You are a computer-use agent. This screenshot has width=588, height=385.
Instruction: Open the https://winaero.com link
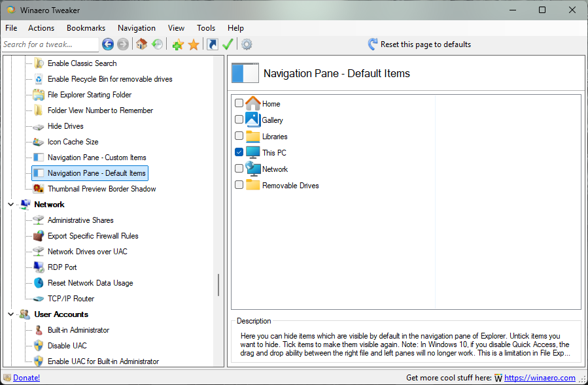tap(540, 378)
